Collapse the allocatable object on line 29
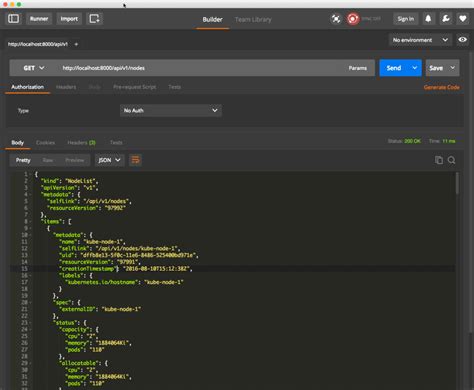 coord(31,363)
